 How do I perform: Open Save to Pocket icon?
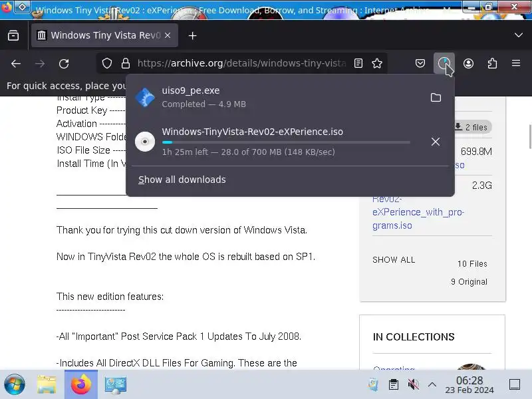pyautogui.click(x=420, y=63)
